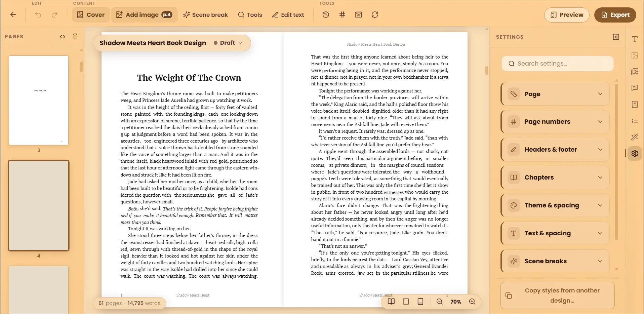Open the magic wand sidebar icon
The image size is (644, 314).
click(x=635, y=137)
